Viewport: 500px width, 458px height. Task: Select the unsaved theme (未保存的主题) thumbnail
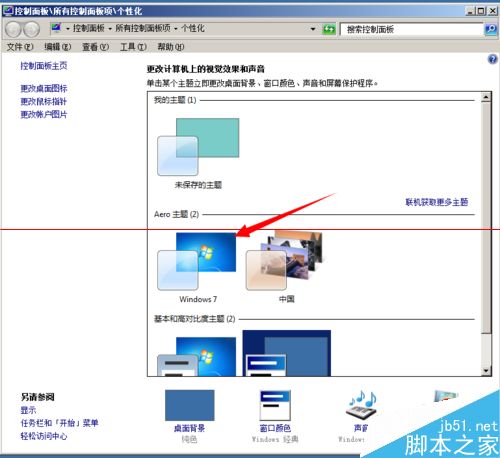tap(198, 147)
